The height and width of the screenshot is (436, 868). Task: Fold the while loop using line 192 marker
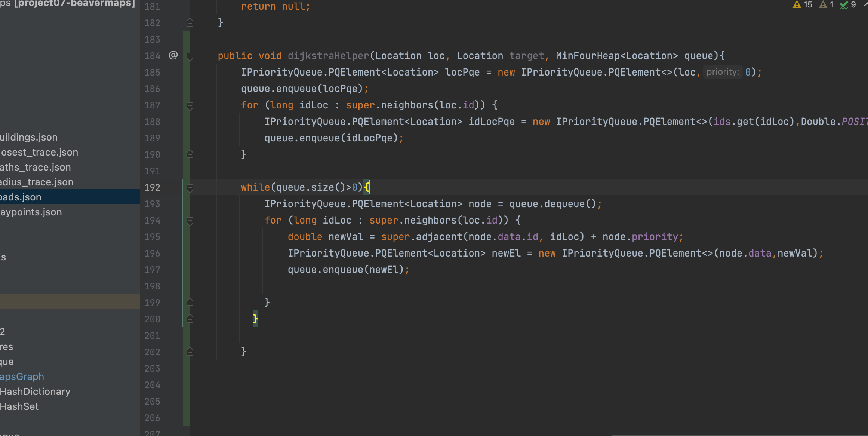(x=190, y=188)
